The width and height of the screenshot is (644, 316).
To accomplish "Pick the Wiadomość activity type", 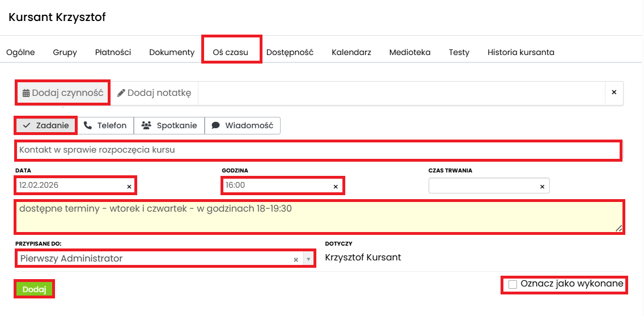I will pos(243,125).
